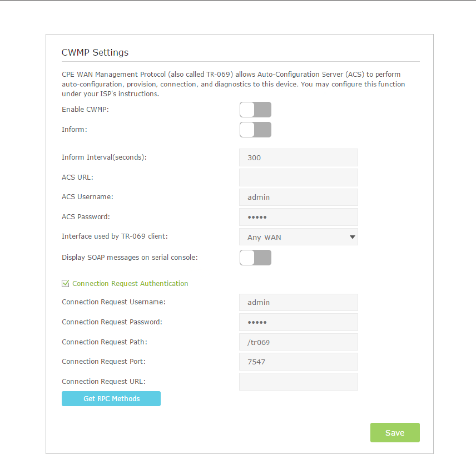
Task: Click the Connection Request Authentication label text
Action: pyautogui.click(x=130, y=284)
